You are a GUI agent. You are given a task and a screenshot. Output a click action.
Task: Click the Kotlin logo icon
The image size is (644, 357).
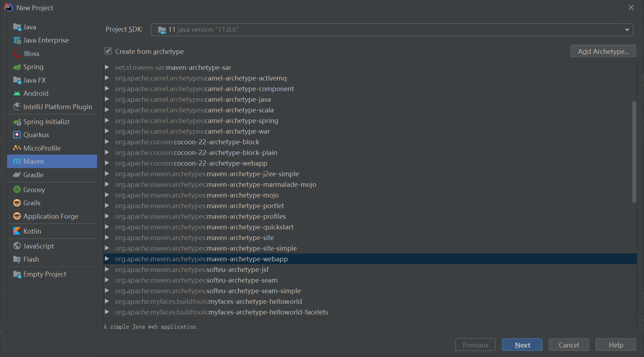pyautogui.click(x=17, y=231)
